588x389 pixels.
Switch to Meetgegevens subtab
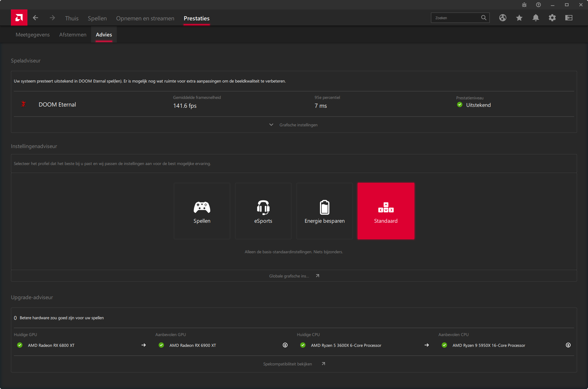coord(33,35)
